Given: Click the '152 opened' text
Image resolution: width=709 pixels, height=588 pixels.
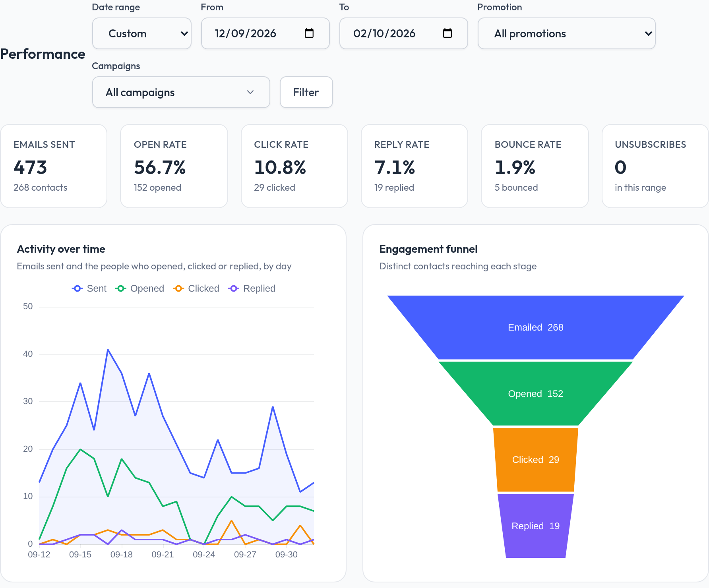Looking at the screenshot, I should [157, 188].
